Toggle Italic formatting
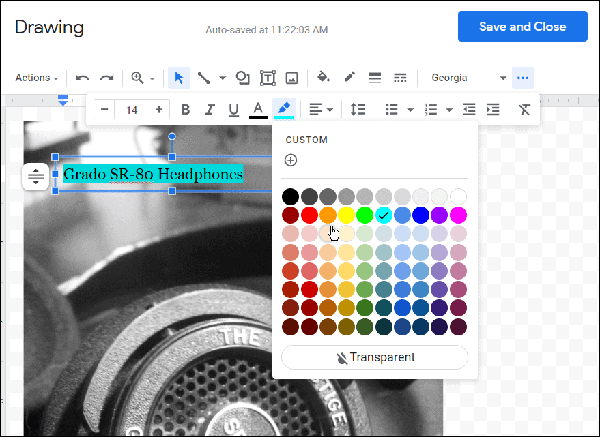 209,110
